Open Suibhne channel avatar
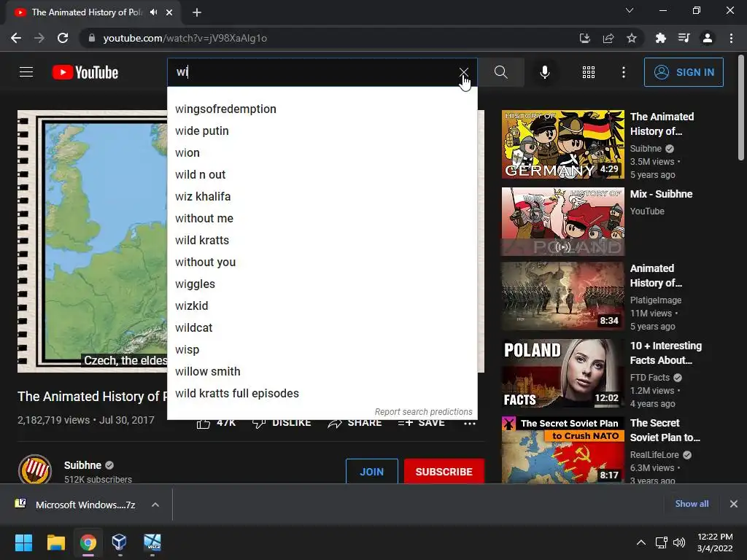747x560 pixels. (x=35, y=470)
